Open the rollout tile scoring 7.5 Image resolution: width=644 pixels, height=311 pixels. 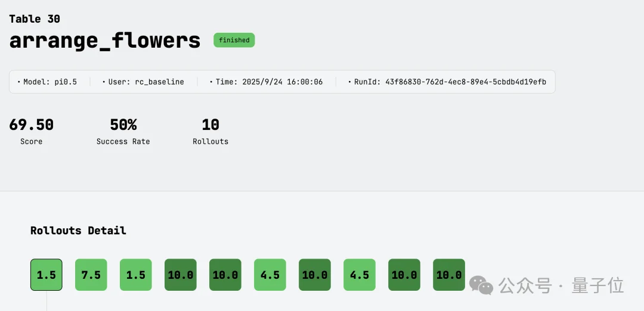tap(91, 275)
